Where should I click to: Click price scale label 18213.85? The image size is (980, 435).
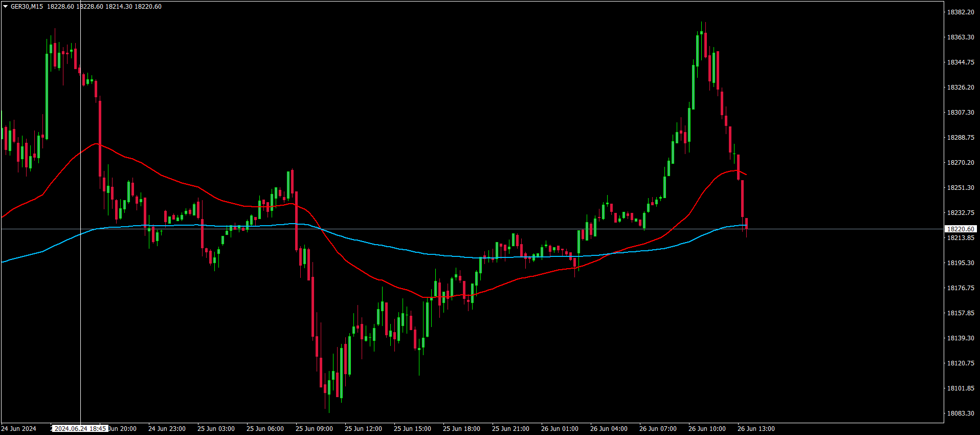pyautogui.click(x=961, y=238)
